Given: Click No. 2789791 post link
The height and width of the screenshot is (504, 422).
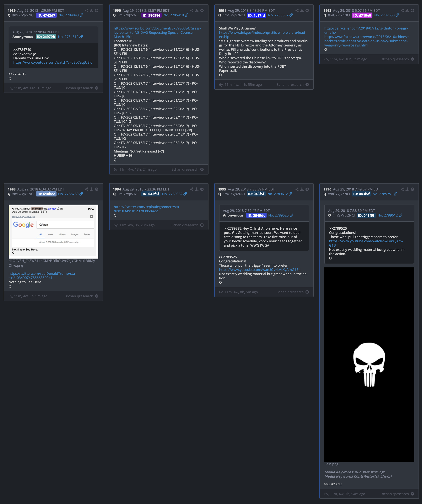Looking at the screenshot, I should (383, 194).
